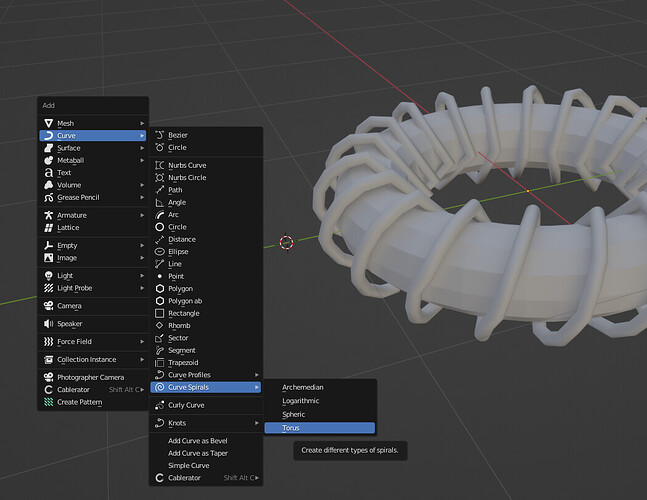The width and height of the screenshot is (647, 500).
Task: Choose Torus from Curve Spirals
Action: pyautogui.click(x=320, y=428)
